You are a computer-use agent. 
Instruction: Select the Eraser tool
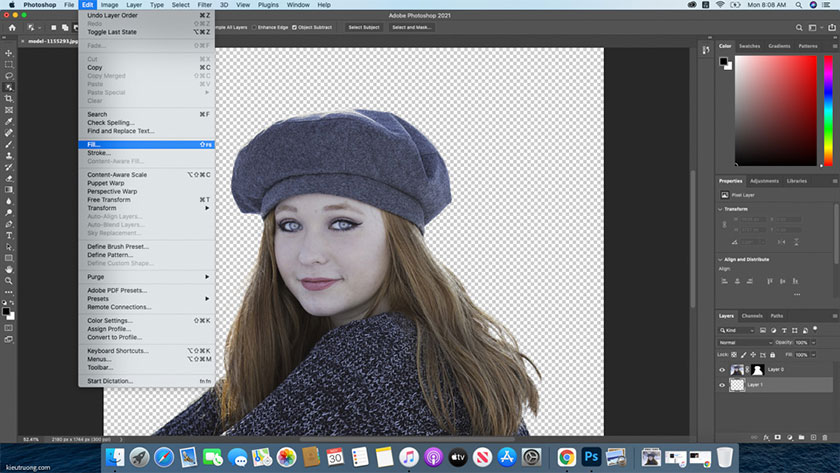click(x=9, y=178)
